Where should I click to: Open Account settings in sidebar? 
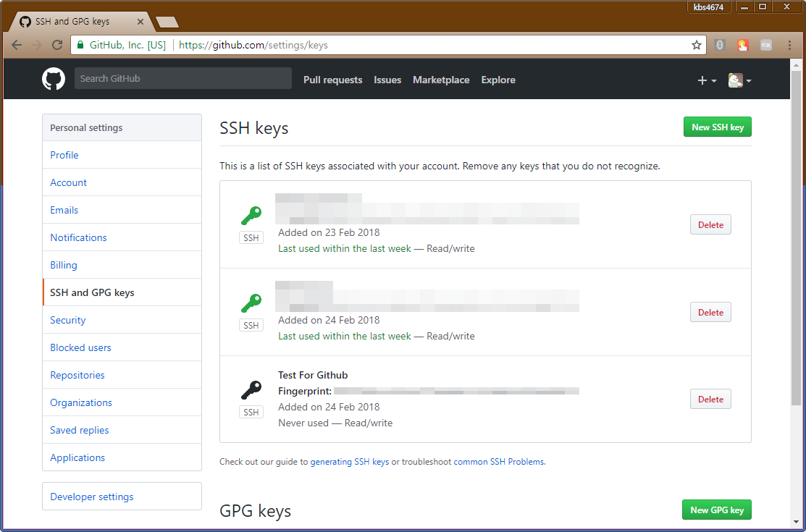point(122,182)
